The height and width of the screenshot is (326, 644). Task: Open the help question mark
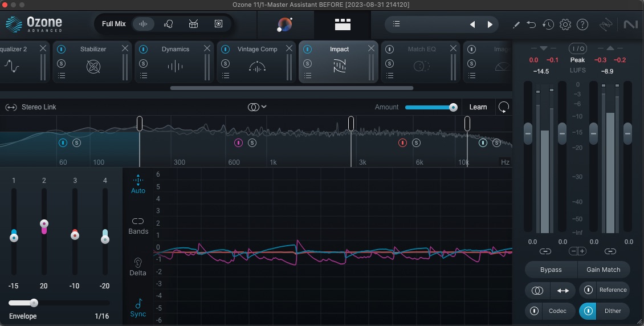[x=582, y=25]
